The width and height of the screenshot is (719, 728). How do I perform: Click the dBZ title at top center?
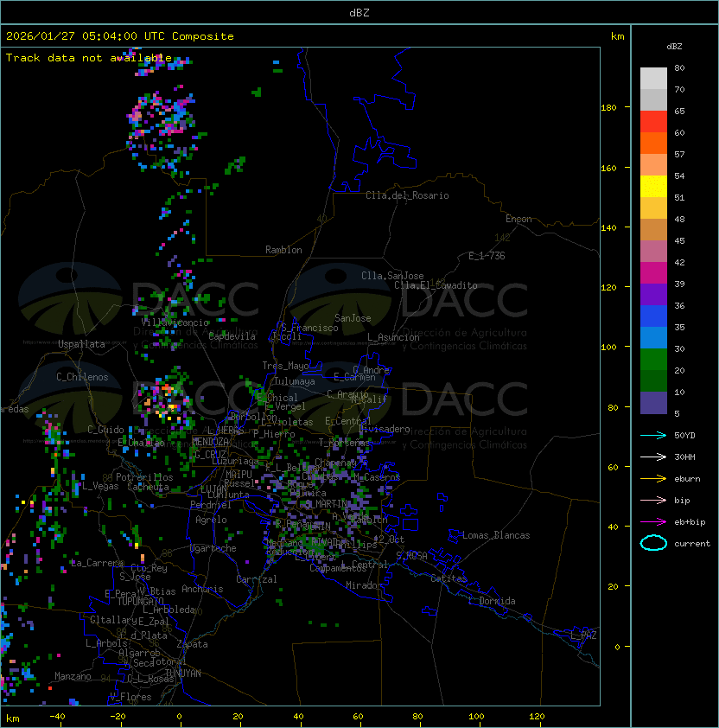359,12
